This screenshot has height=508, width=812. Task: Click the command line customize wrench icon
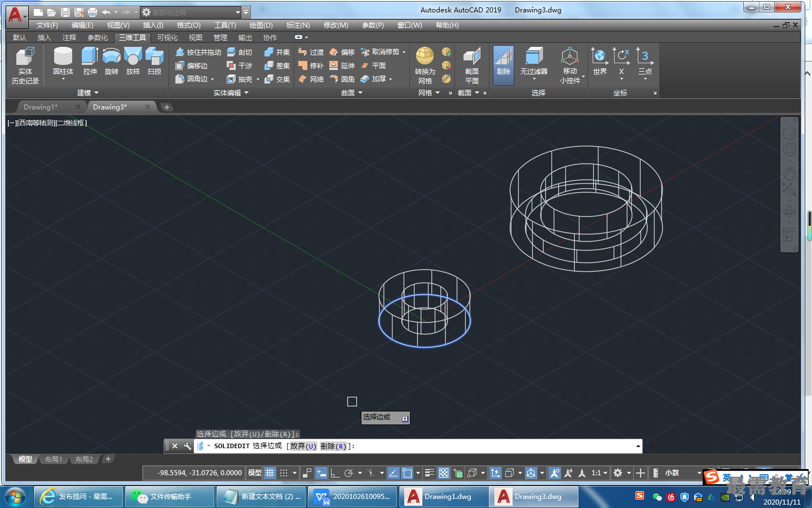coord(187,446)
